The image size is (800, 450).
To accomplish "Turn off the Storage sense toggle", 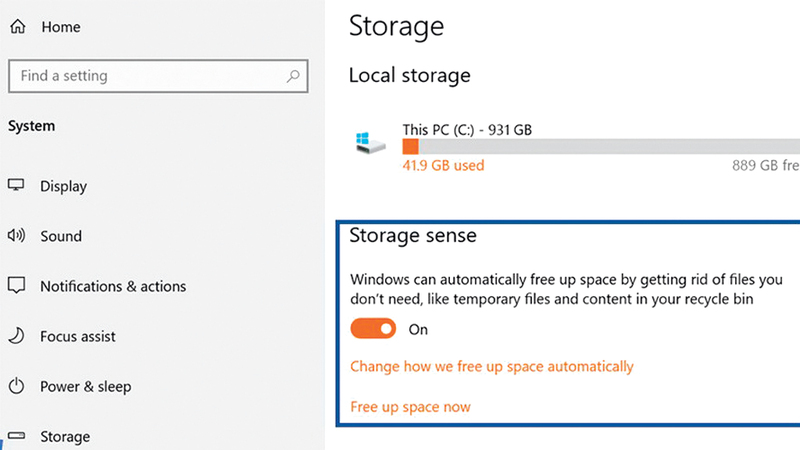I will point(373,329).
